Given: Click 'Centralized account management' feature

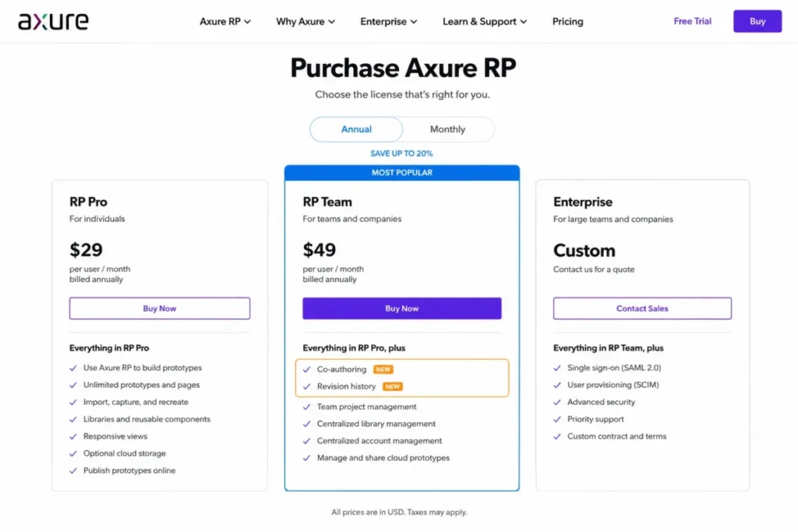Looking at the screenshot, I should point(380,441).
